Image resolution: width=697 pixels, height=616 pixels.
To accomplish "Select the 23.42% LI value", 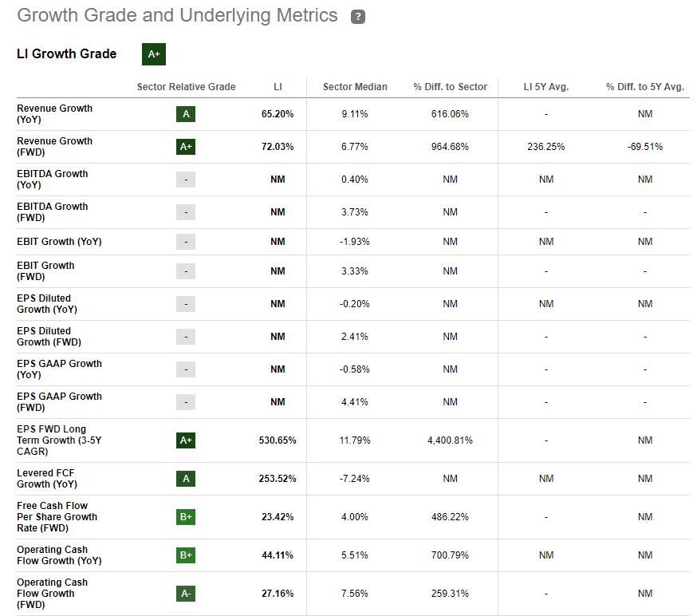I will [278, 517].
